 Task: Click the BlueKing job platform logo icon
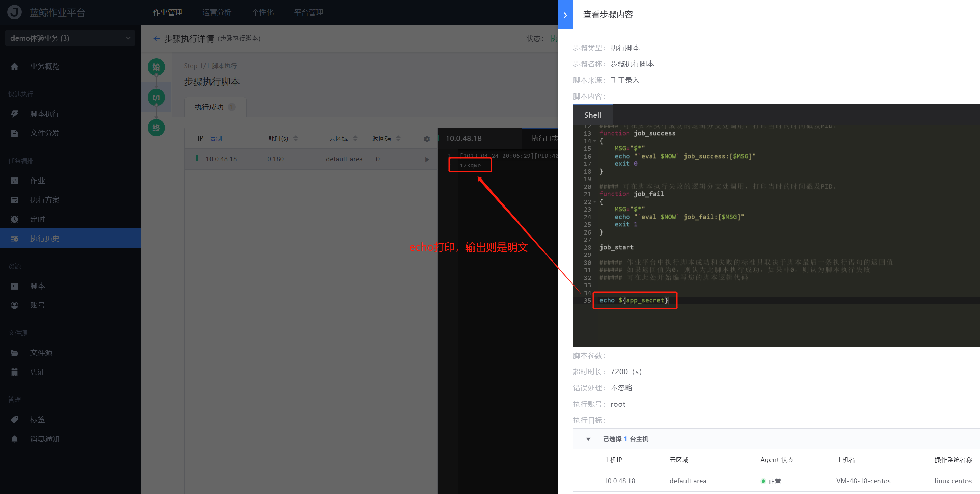(15, 12)
